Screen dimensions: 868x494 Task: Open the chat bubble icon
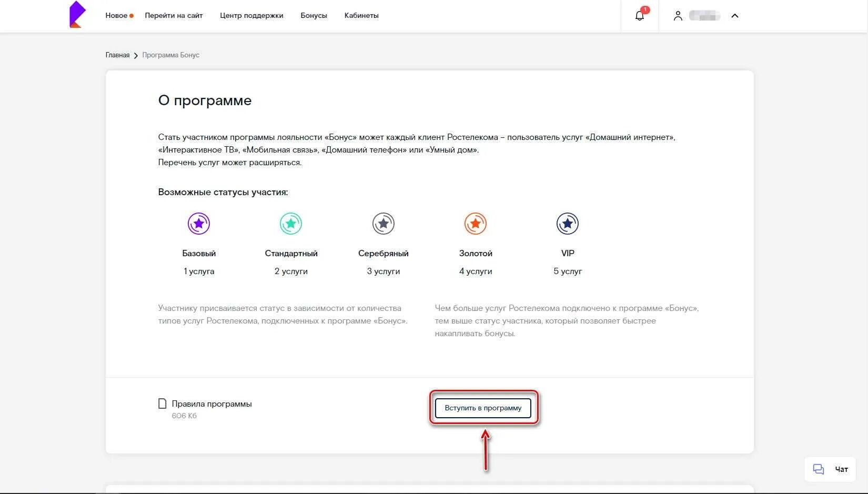click(x=819, y=469)
